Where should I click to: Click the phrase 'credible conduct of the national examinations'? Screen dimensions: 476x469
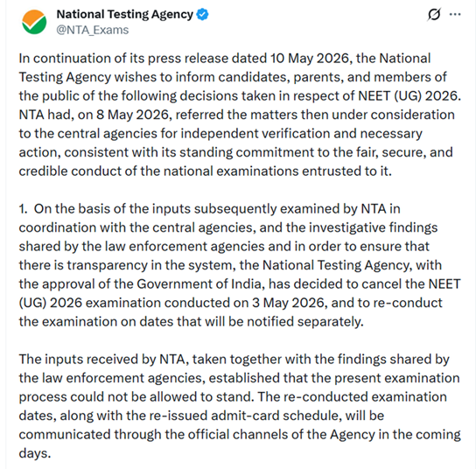[158, 171]
